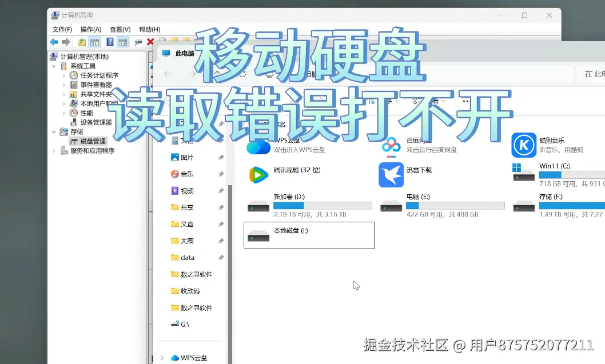
Task: Unpin 图片 from the quick access sidebar
Action: (x=222, y=157)
